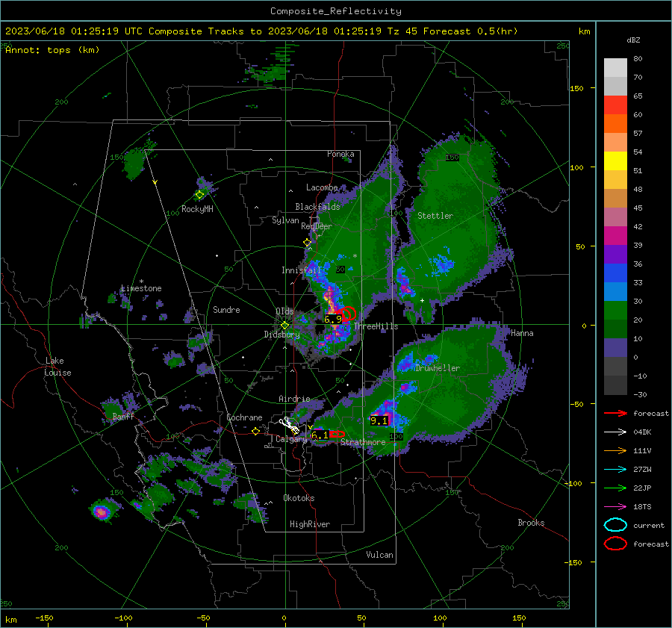The height and width of the screenshot is (628, 672).
Task: Pick the red 60-65 dBZ color swatch
Action: coord(615,105)
